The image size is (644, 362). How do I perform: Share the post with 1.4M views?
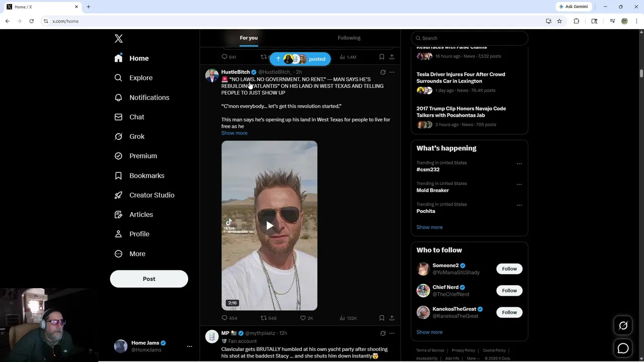(x=392, y=57)
